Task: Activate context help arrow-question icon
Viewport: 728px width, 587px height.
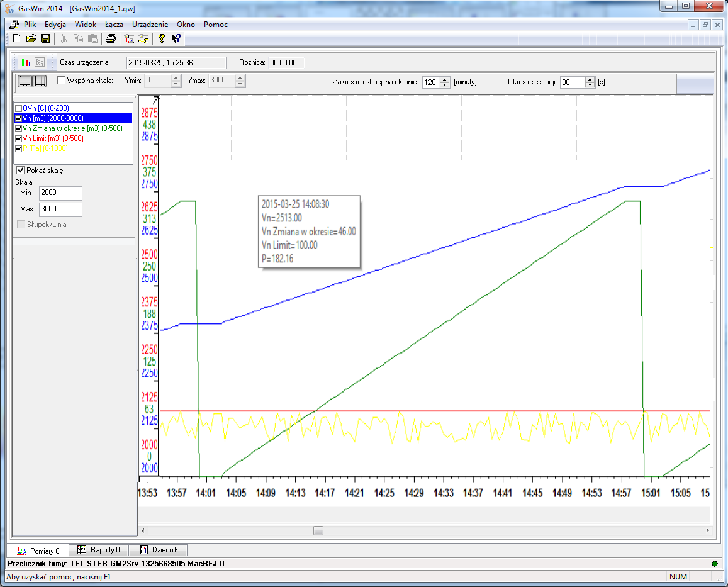Action: pyautogui.click(x=176, y=38)
